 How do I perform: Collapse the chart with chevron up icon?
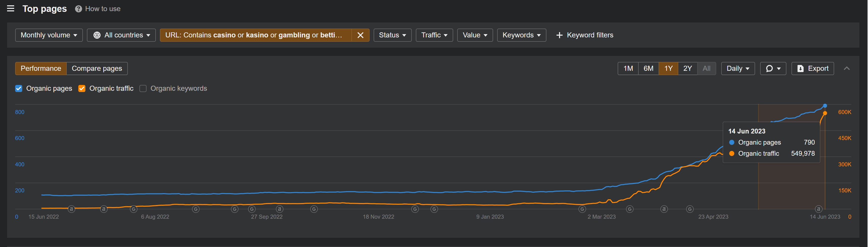point(846,69)
